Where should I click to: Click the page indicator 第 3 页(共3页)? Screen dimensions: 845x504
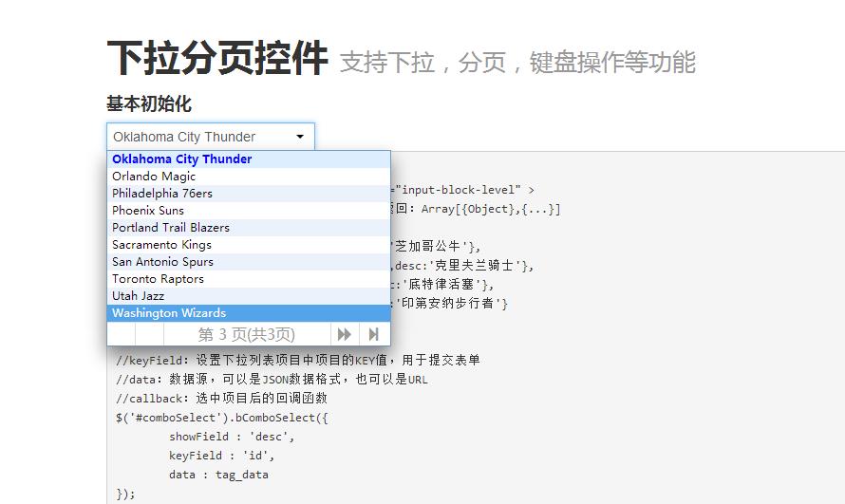247,334
